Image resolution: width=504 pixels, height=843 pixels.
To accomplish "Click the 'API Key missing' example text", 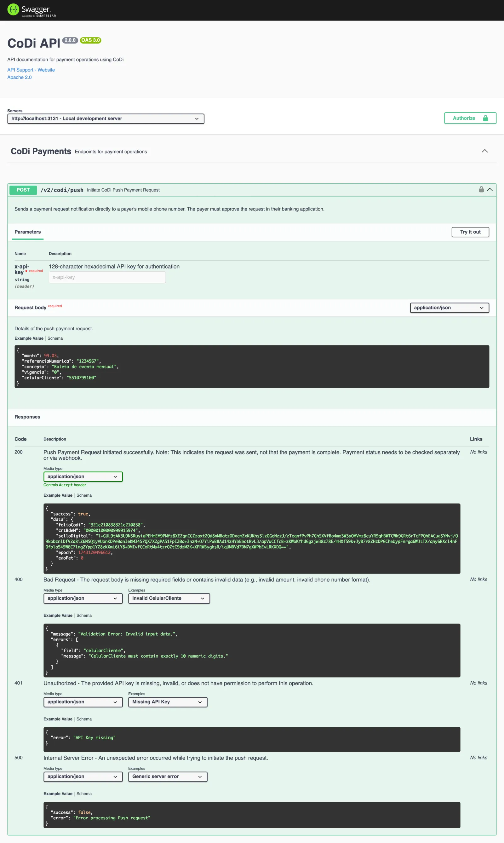I will (x=94, y=737).
